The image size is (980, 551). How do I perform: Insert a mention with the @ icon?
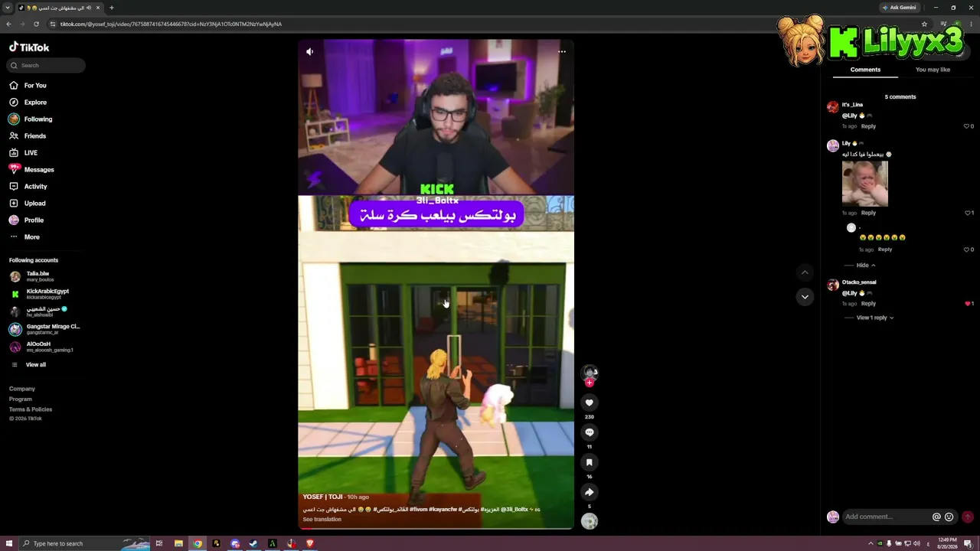coord(936,517)
